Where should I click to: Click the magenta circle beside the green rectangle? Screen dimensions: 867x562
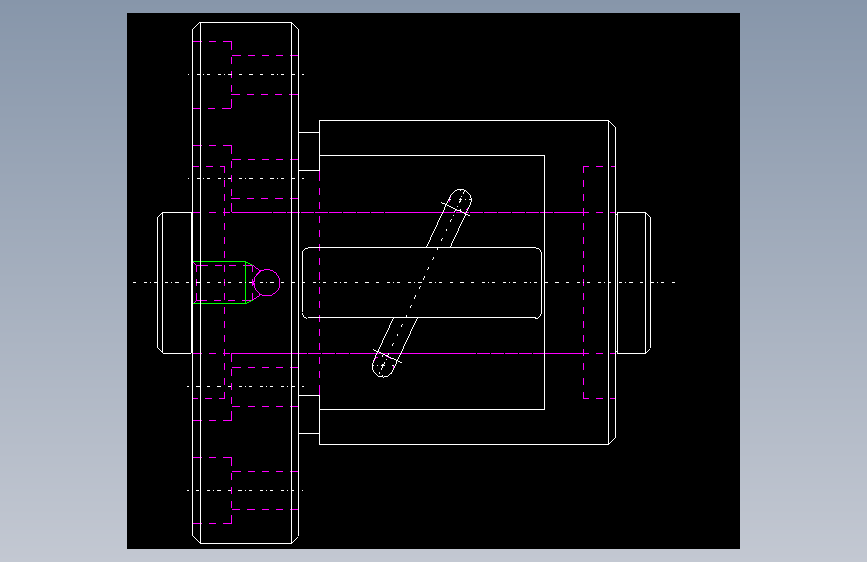[267, 283]
